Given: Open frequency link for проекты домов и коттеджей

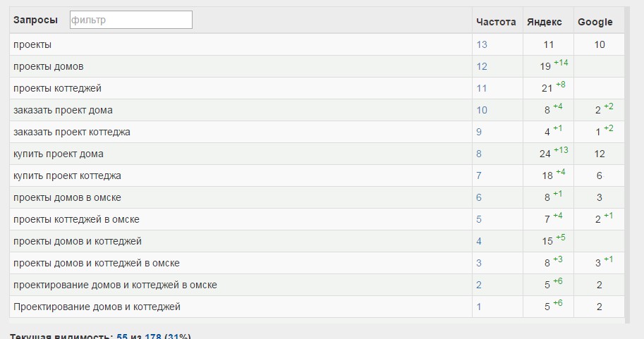Looking at the screenshot, I should pyautogui.click(x=480, y=241).
